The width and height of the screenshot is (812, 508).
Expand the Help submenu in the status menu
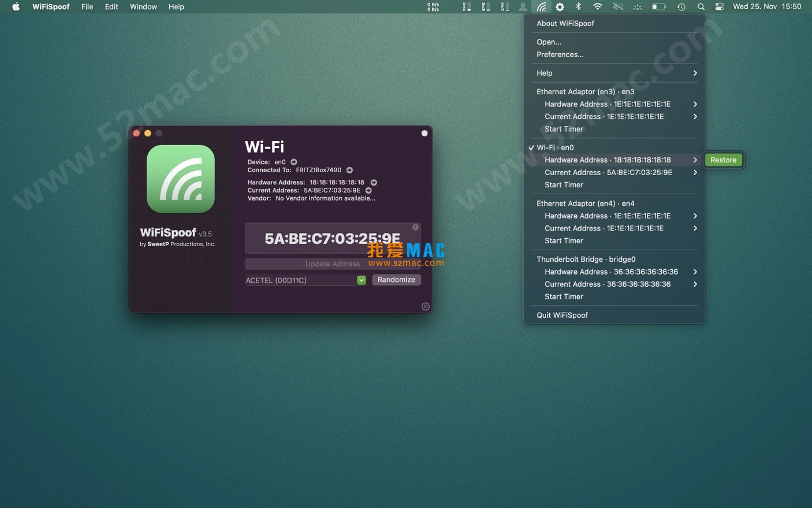click(x=614, y=73)
